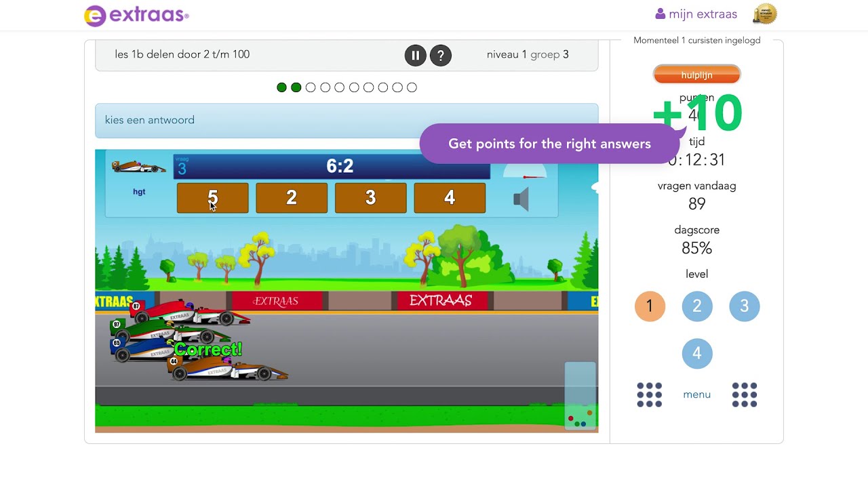Open the menu link
Viewport: 868px width, 488px height.
(x=697, y=394)
